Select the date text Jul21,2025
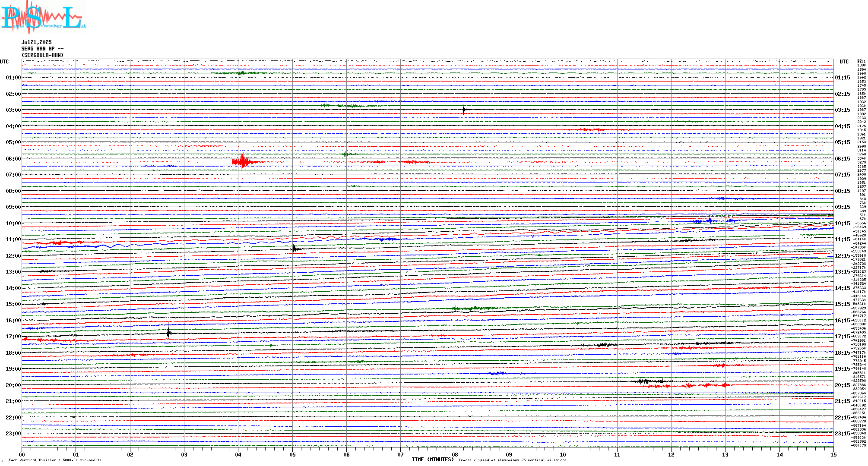The image size is (868, 466). (37, 42)
